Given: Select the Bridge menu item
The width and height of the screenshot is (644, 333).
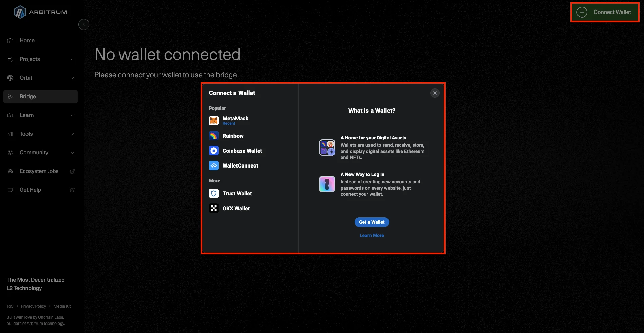Looking at the screenshot, I should coord(40,97).
